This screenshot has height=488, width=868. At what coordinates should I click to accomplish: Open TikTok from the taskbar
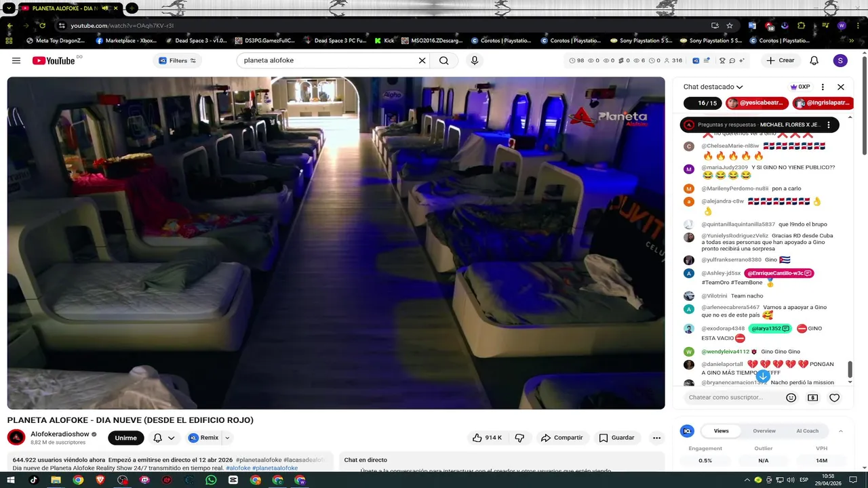tap(33, 480)
